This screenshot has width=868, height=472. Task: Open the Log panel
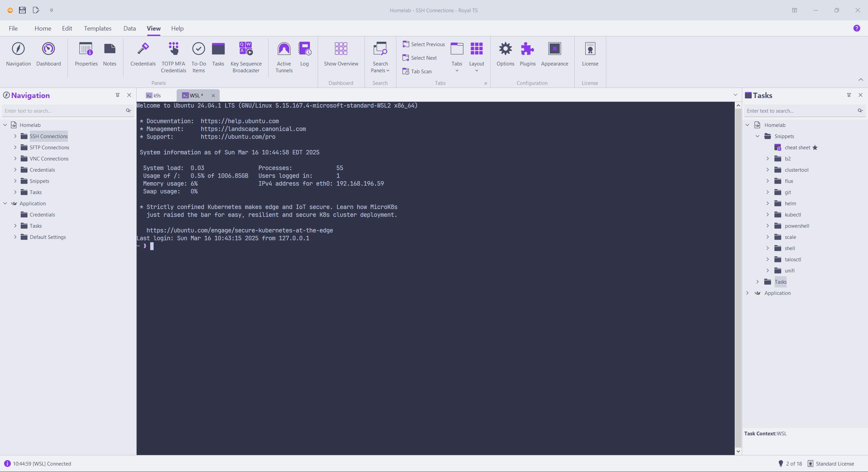pos(304,50)
